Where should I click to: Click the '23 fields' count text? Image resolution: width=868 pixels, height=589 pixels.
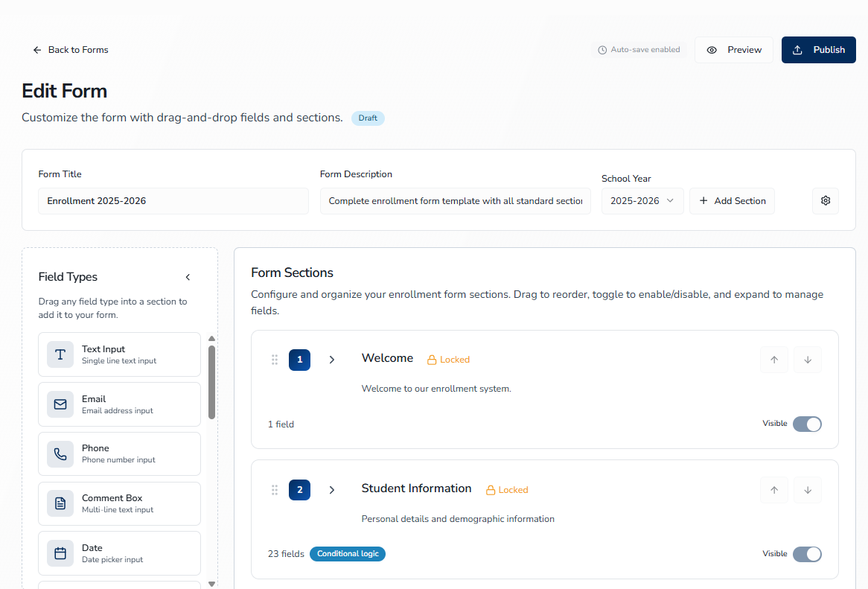pyautogui.click(x=286, y=553)
